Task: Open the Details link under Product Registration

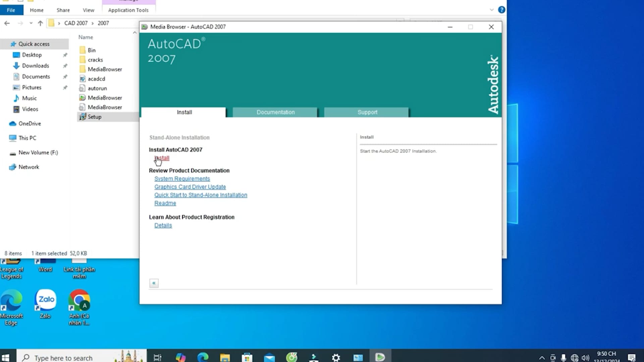Action: point(163,225)
